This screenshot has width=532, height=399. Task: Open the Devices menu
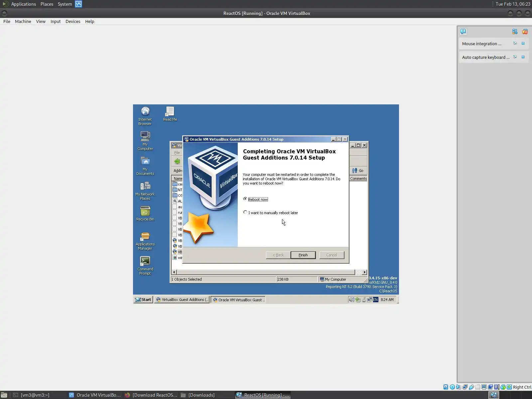click(x=73, y=21)
